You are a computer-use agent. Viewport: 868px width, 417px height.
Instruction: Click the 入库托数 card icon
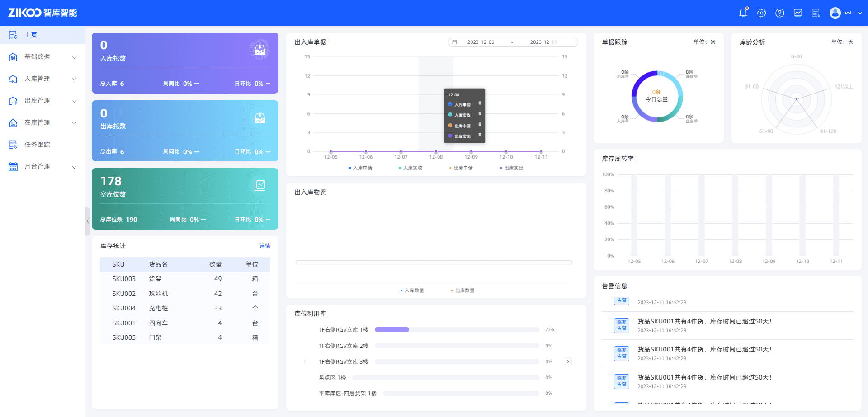(x=259, y=50)
